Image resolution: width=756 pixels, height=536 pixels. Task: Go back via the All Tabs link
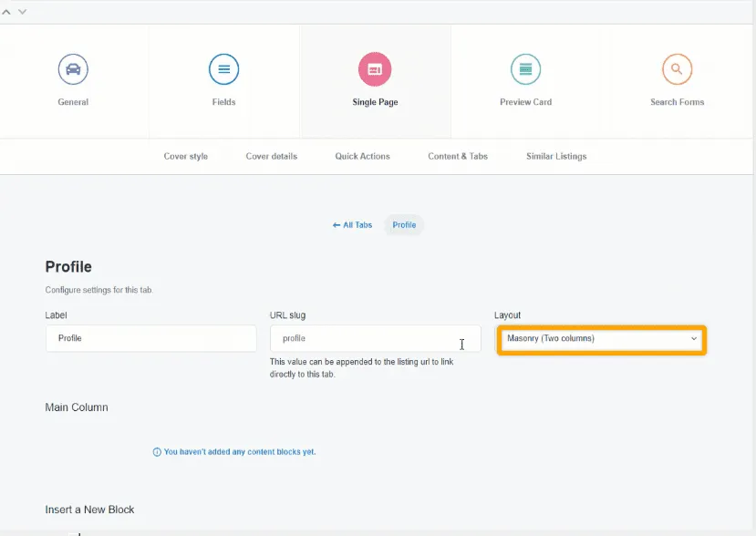click(x=353, y=225)
